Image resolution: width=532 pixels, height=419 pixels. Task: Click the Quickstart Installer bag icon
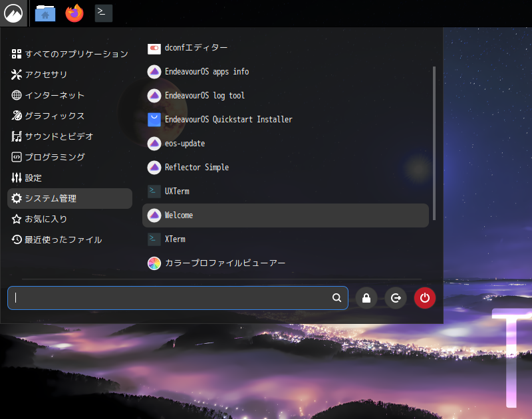click(x=154, y=120)
